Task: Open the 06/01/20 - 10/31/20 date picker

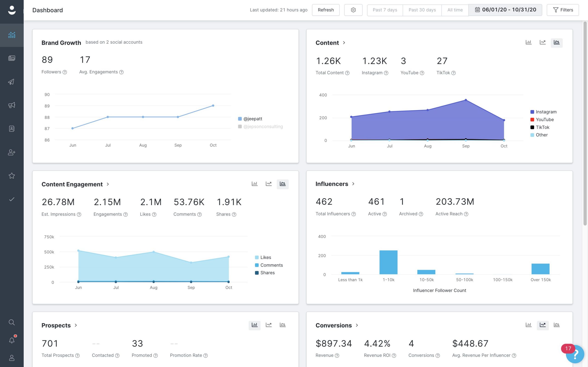Action: click(x=505, y=10)
